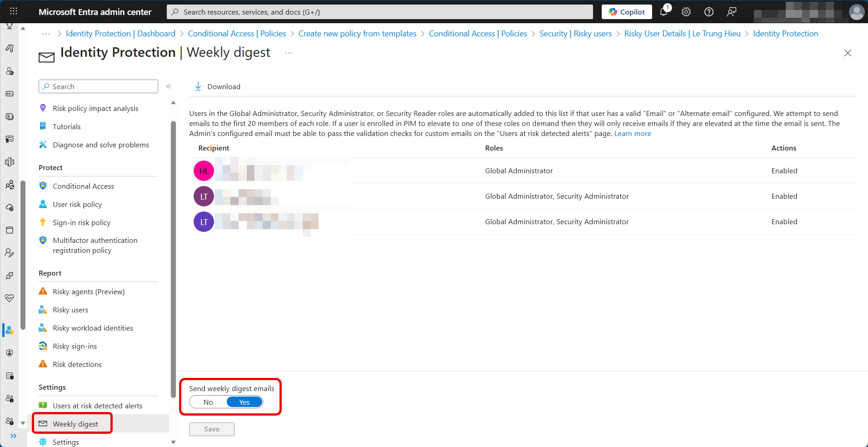Select Risky sign-ins report
This screenshot has width=868, height=447.
75,346
